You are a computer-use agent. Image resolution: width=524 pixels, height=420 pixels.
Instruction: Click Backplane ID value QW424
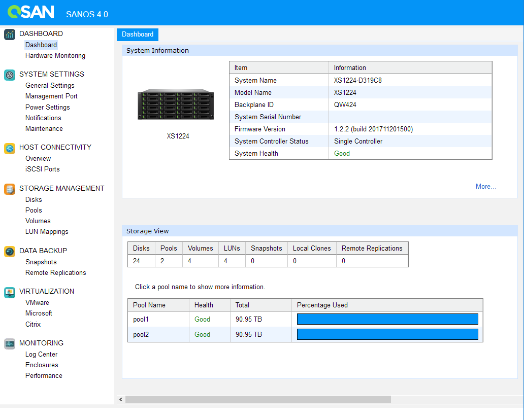pyautogui.click(x=345, y=105)
